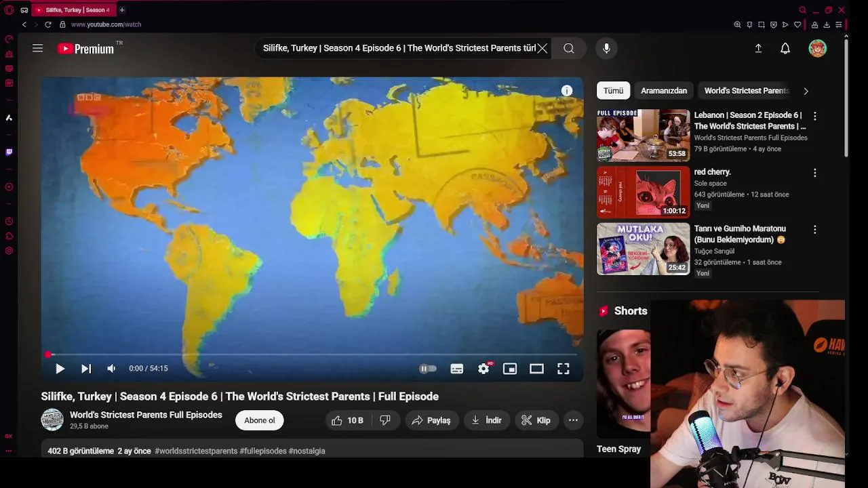The height and width of the screenshot is (488, 868).
Task: Select the Tümü filter chip
Action: 613,91
